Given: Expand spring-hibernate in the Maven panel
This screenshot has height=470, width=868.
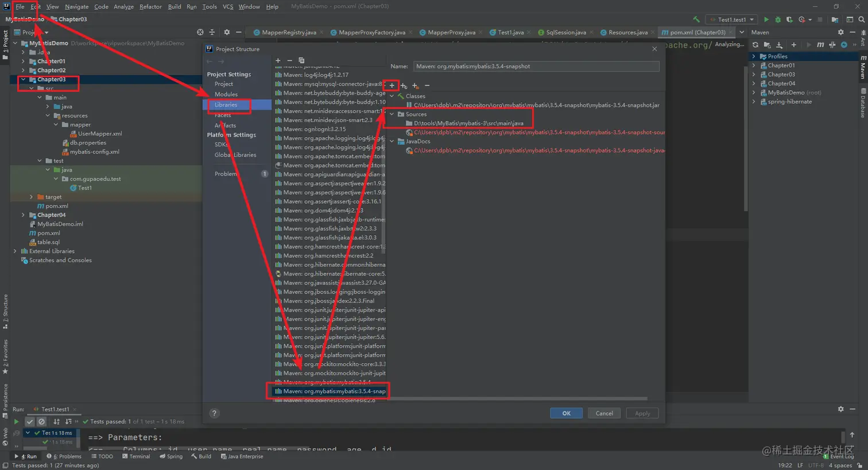Looking at the screenshot, I should (x=754, y=102).
